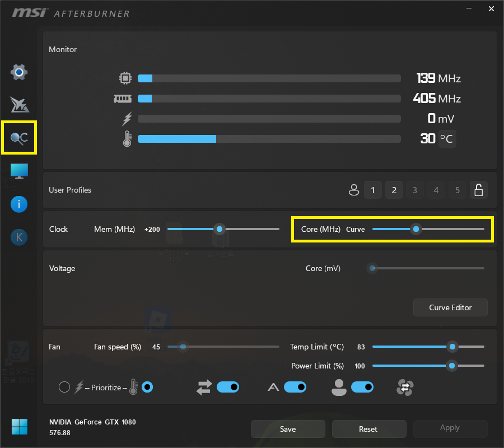Click the memory clock icon
504x448 pixels.
coord(123,99)
